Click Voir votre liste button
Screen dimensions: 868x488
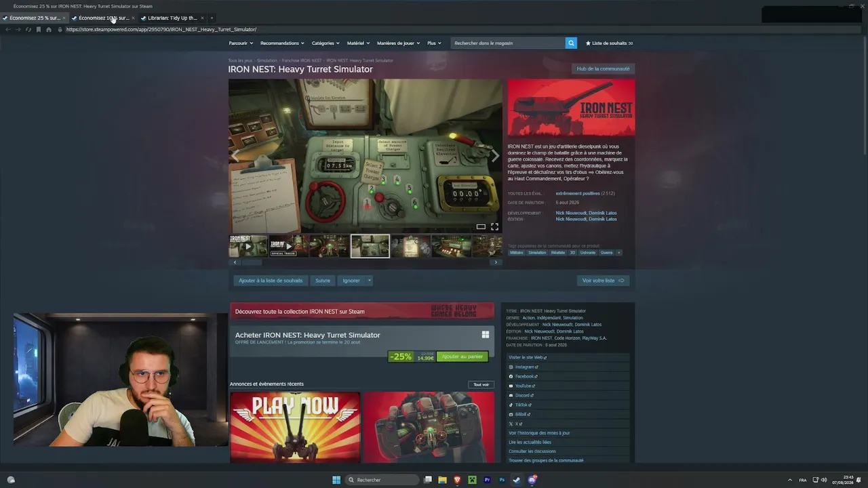pos(603,281)
